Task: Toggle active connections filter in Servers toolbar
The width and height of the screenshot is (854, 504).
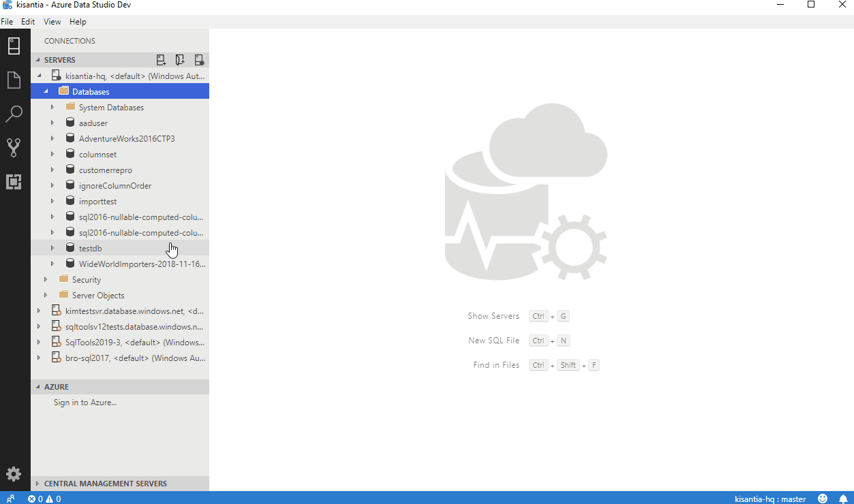Action: pos(199,60)
